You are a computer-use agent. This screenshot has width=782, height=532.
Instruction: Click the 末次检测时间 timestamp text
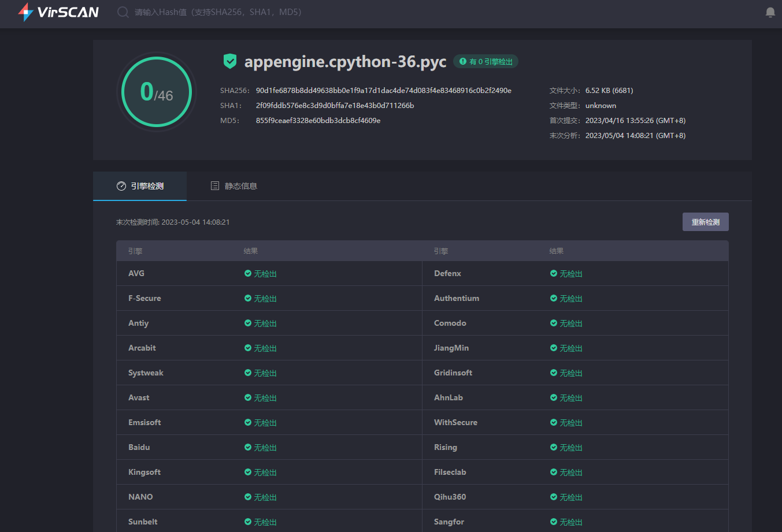click(x=173, y=222)
